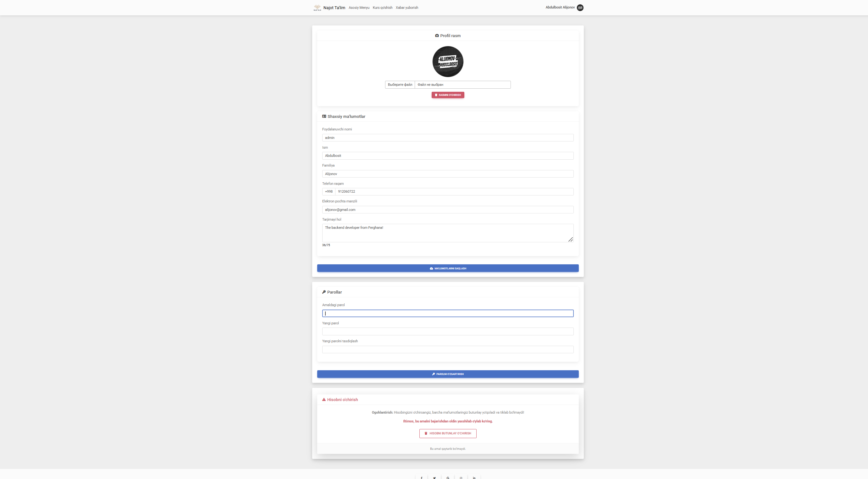Open Asosiy Menyu nav item

pos(359,8)
